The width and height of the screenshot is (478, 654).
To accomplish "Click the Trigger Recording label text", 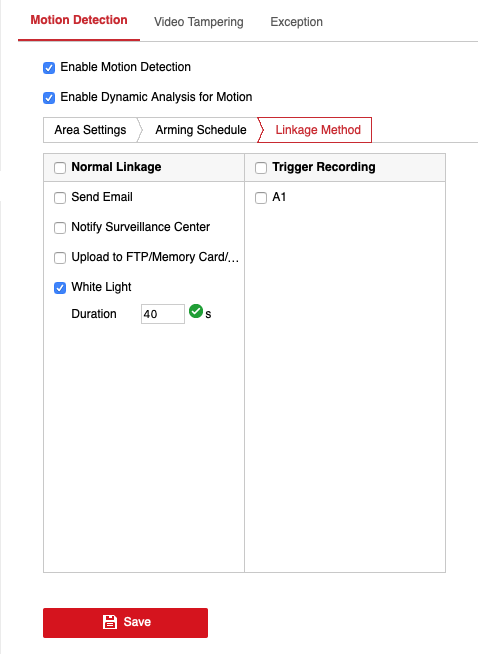I will 324,167.
